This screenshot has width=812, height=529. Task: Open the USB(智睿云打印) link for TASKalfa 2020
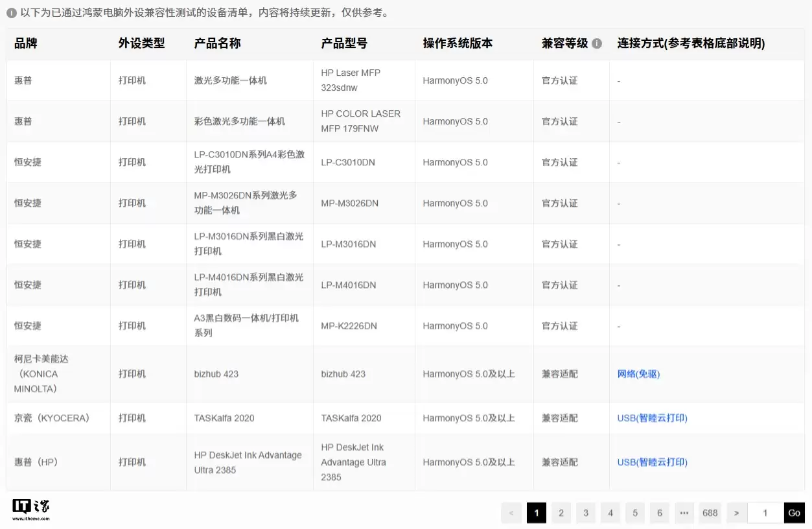tap(652, 418)
